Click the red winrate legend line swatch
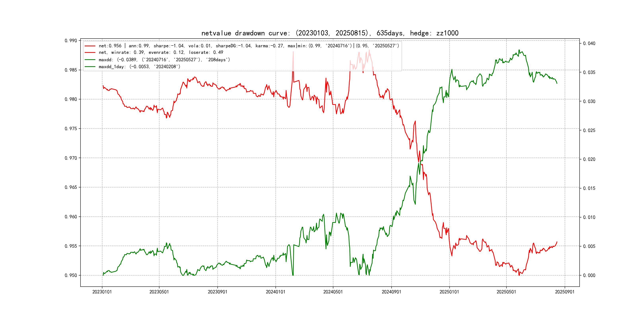 [x=90, y=52]
